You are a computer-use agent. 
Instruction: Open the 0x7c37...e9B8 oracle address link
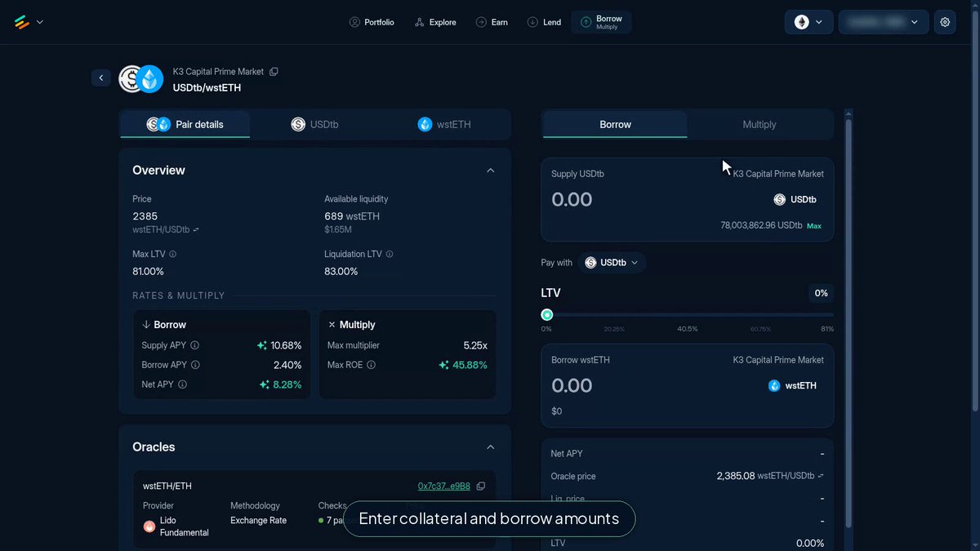click(x=444, y=486)
